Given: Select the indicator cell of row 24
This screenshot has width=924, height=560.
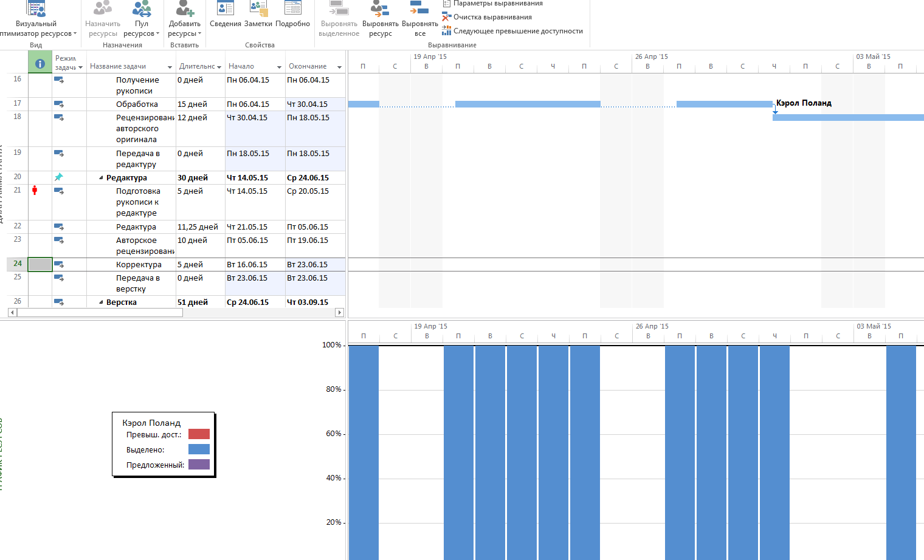Looking at the screenshot, I should [x=40, y=265].
